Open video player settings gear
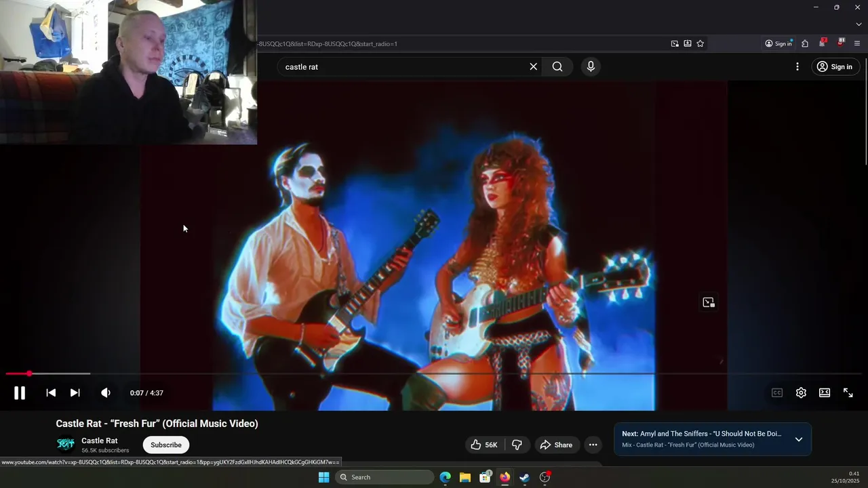This screenshot has height=488, width=868. pos(801,392)
